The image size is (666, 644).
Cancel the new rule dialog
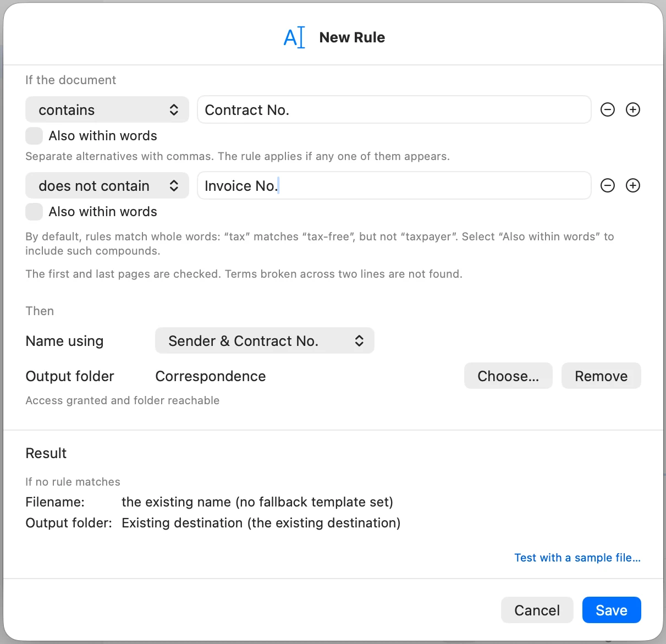coord(537,610)
